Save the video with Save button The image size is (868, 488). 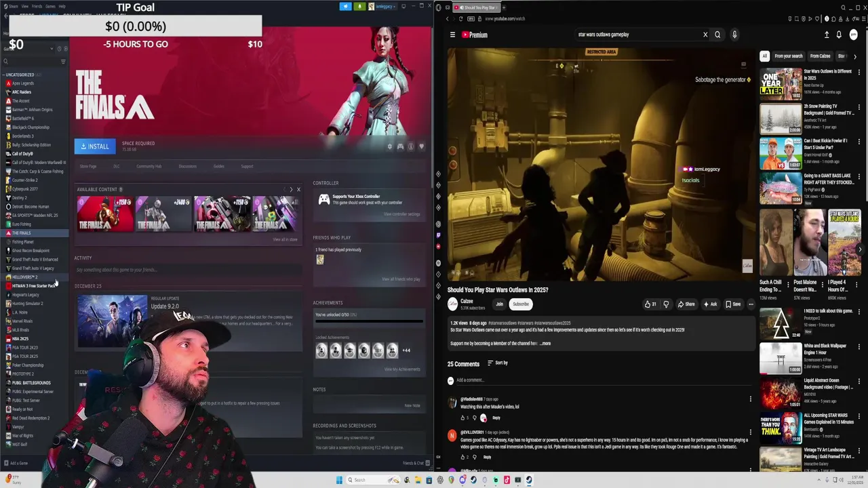point(733,304)
